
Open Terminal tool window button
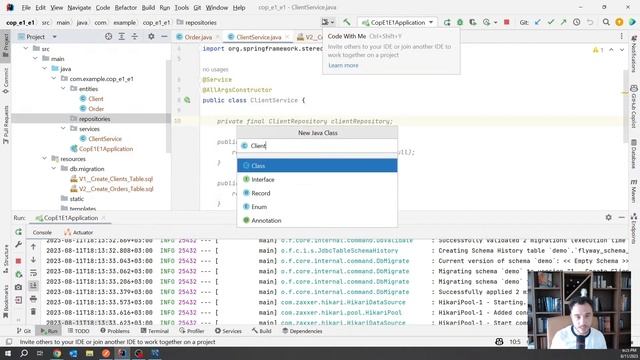(155, 331)
